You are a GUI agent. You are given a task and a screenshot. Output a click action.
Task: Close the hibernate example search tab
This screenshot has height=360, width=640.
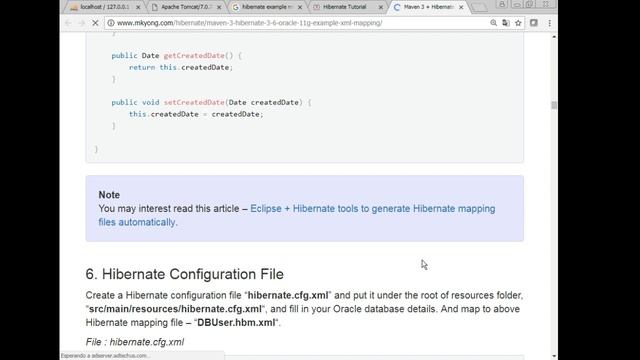(x=300, y=7)
